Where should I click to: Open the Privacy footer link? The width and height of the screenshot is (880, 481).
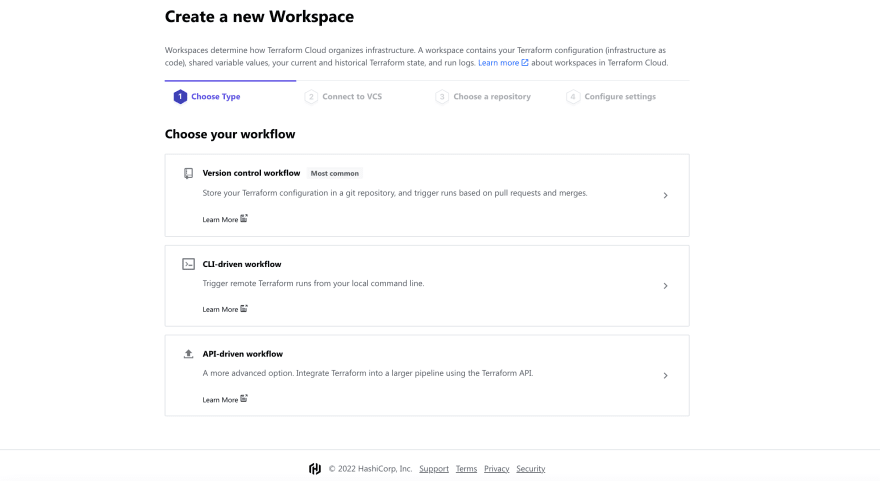click(x=497, y=469)
